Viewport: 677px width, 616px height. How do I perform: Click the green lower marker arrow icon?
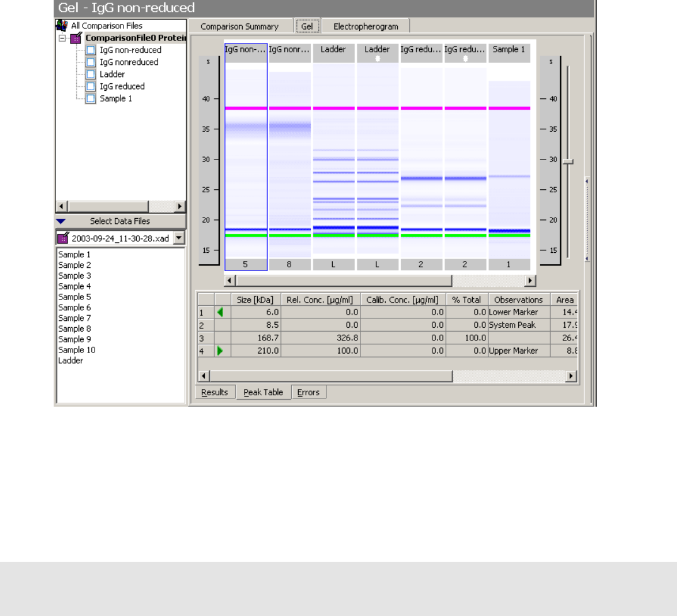pyautogui.click(x=220, y=312)
